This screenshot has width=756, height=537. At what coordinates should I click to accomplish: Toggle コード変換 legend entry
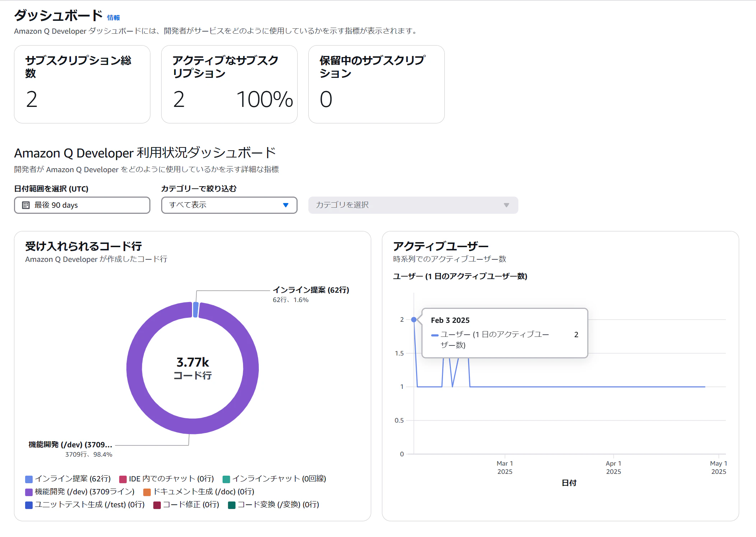[274, 505]
